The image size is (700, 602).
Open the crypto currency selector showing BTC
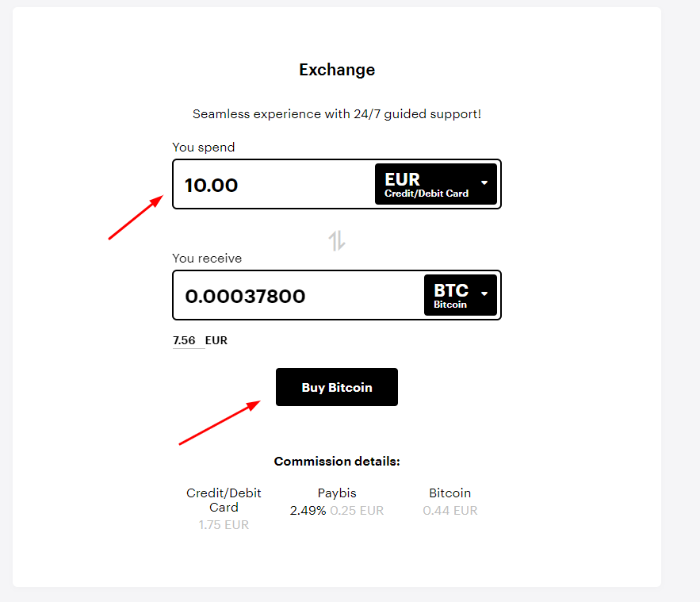coord(460,294)
